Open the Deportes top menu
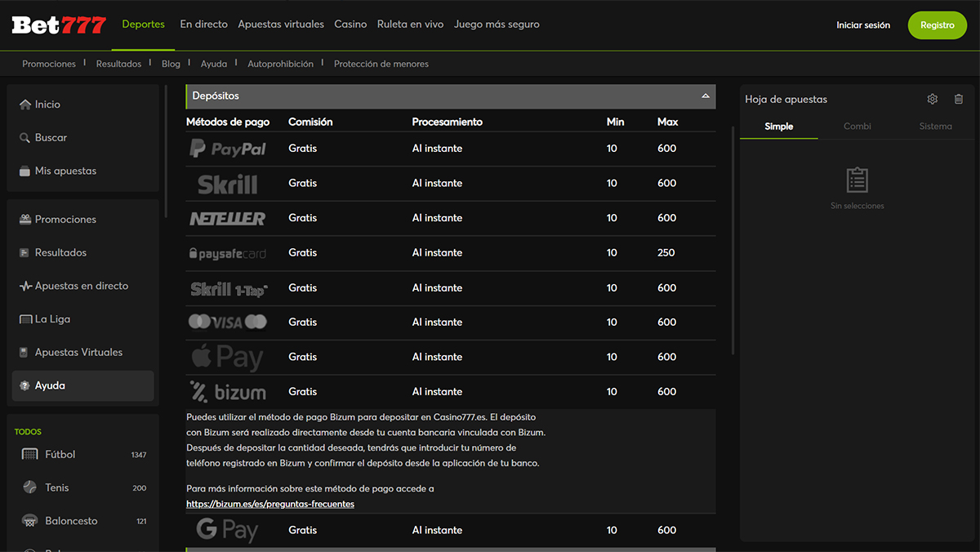Screen dimensions: 980x552 pyautogui.click(x=144, y=24)
